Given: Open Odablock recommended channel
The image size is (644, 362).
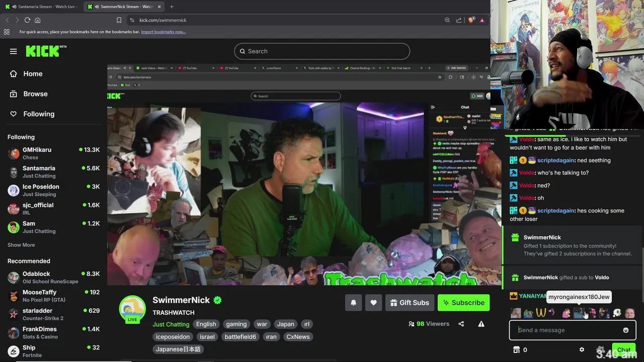Looking at the screenshot, I should 53,278.
